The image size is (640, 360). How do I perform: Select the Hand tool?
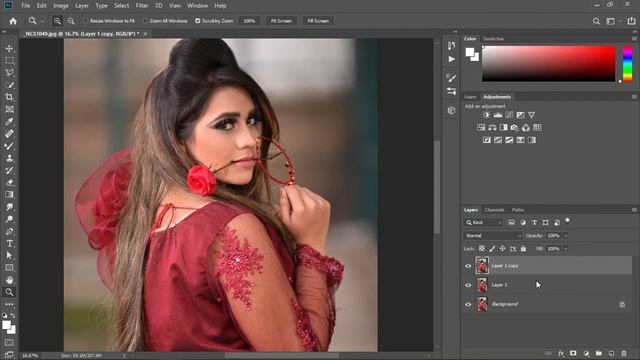9,280
